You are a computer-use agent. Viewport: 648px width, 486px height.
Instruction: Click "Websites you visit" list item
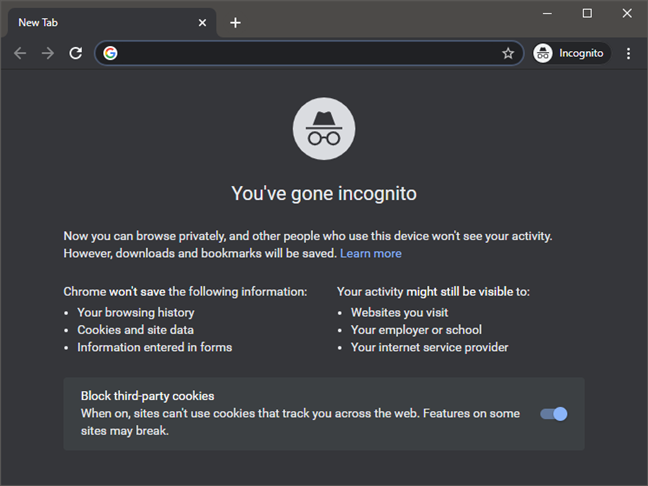[x=399, y=312]
